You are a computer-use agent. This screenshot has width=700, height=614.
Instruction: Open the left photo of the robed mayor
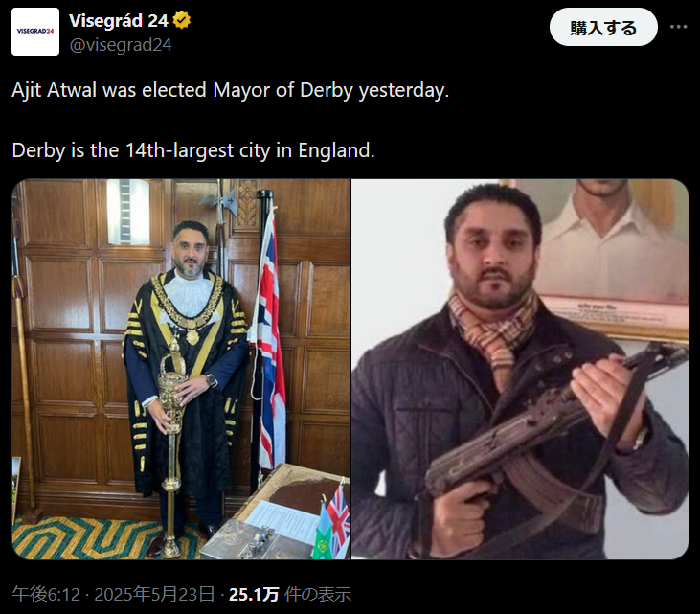tap(181, 369)
